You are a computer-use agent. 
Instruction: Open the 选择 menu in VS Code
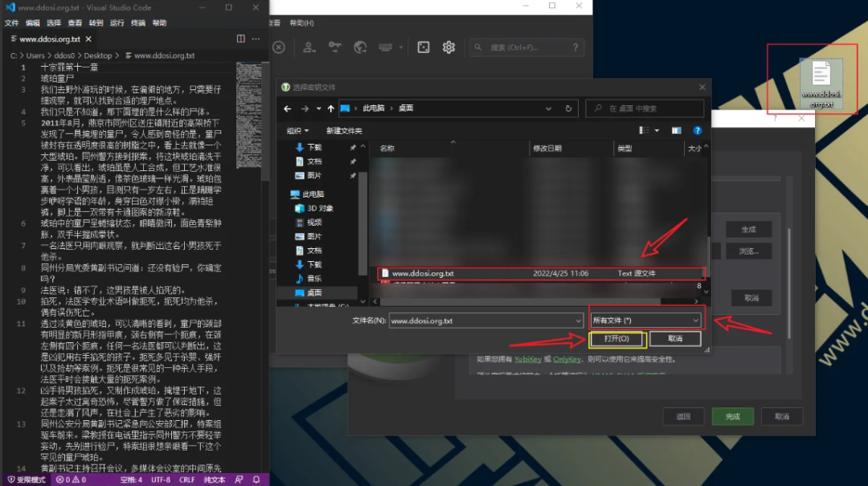(54, 23)
